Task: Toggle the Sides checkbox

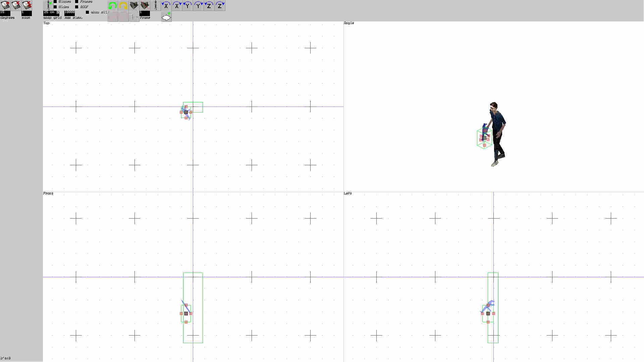Action: click(55, 6)
